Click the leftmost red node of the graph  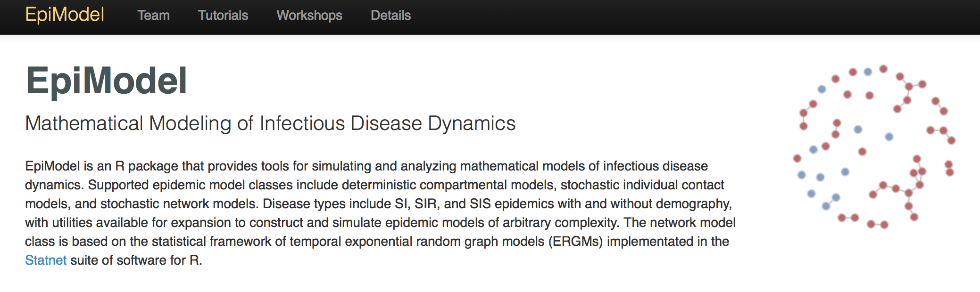point(797,158)
